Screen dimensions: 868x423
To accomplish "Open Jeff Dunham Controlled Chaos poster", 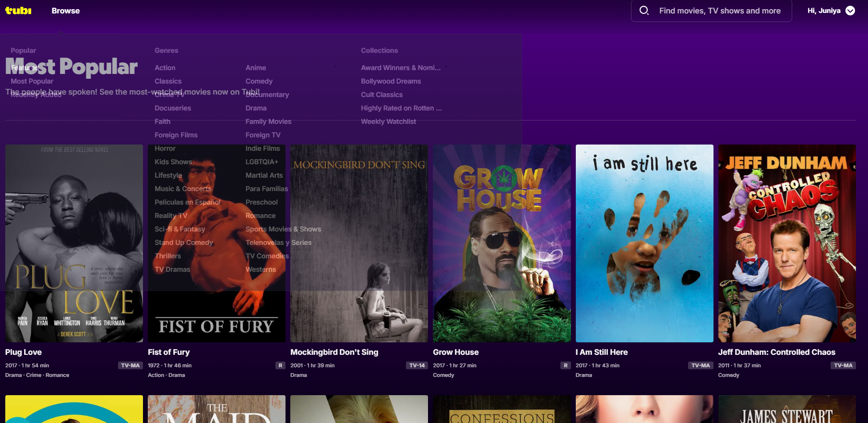I will pos(787,243).
